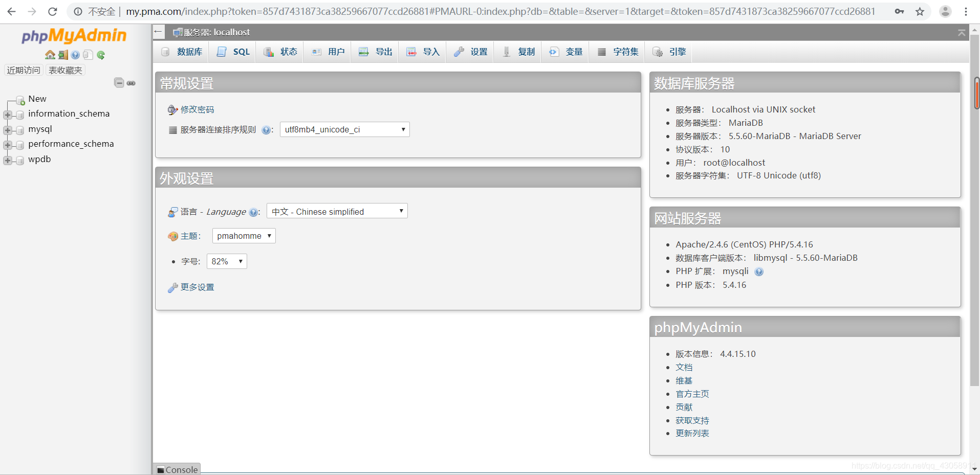This screenshot has width=980, height=475.
Task: Open the 用户 tab
Action: [328, 52]
